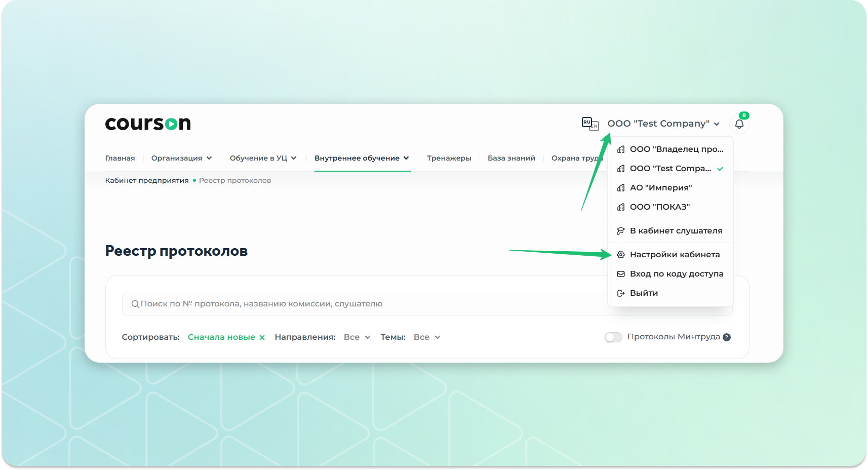Screen dimensions: 868x470
Task: Click the help icon beside Протоколы Минтруда
Action: click(727, 337)
